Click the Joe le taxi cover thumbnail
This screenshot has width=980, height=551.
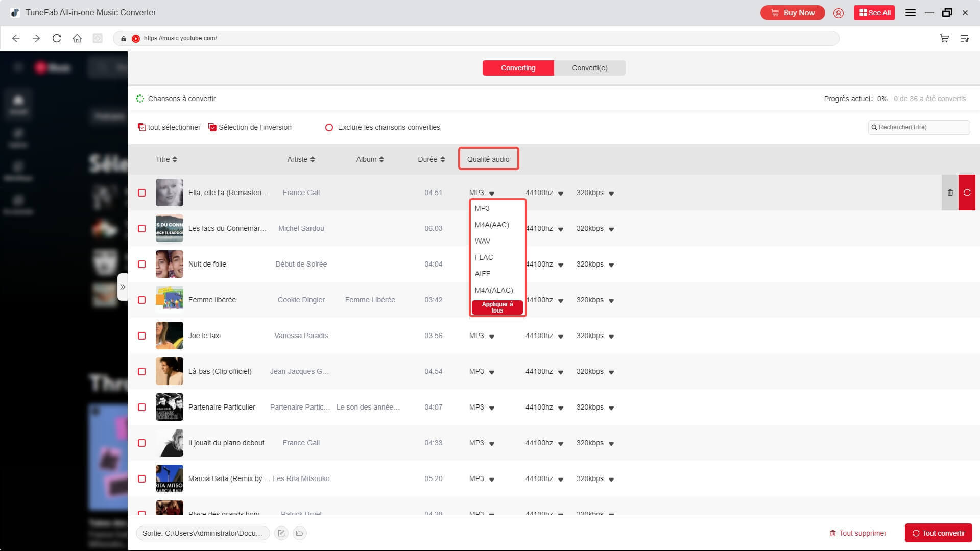point(170,336)
